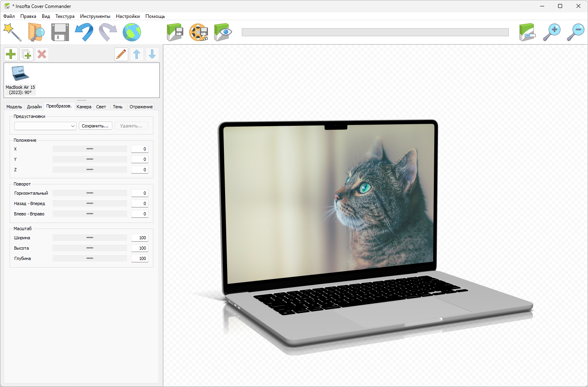Edit model with pencil icon

[121, 54]
